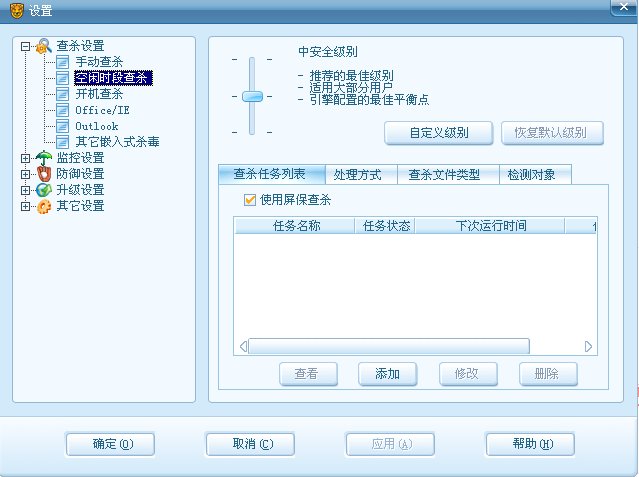This screenshot has width=639, height=477.
Task: Expand the 其它设置 tree node
Action: tap(25, 206)
